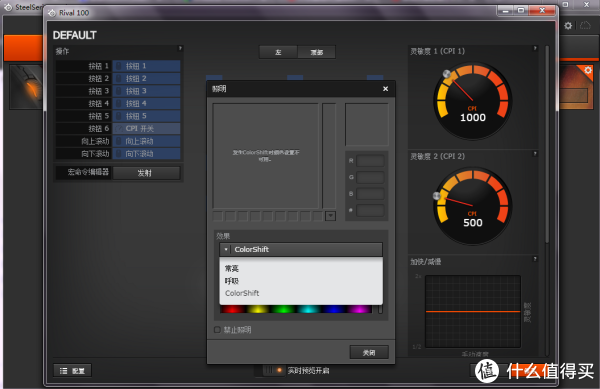
Task: Open the 向上滚动 action assignment
Action: (146, 141)
